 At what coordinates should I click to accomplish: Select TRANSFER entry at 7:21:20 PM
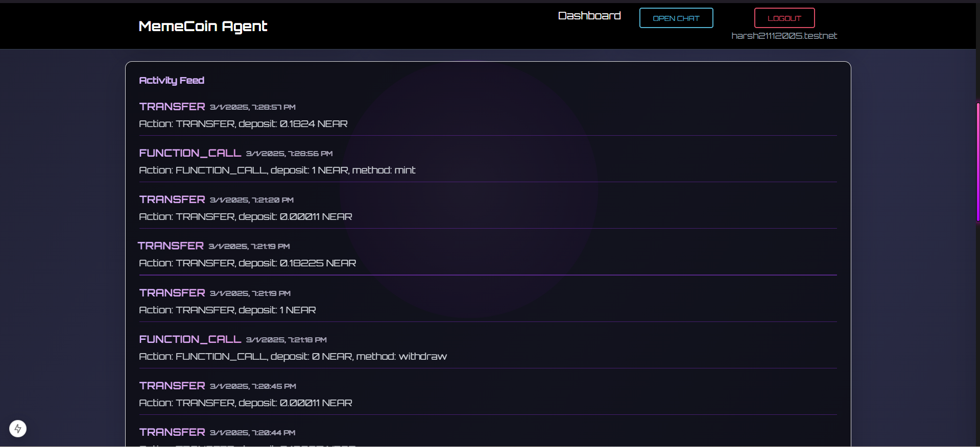coord(172,200)
